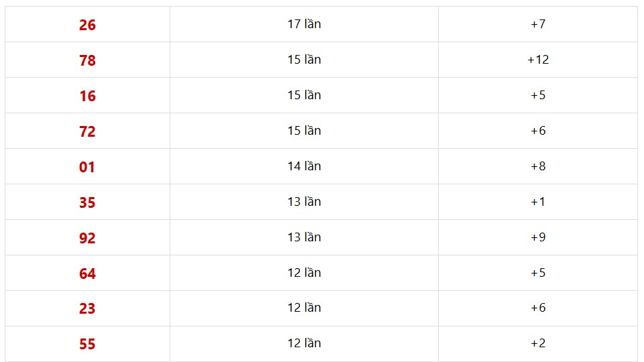Click the red number 26
This screenshot has height=362, width=644.
[87, 25]
